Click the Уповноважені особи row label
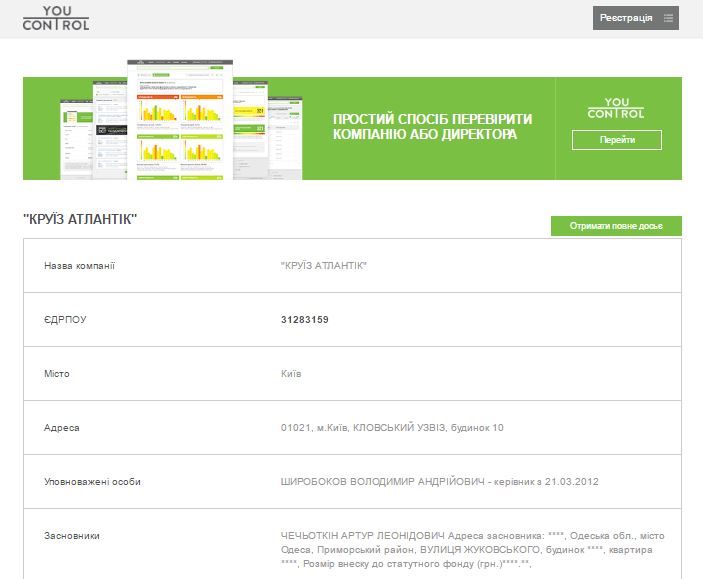This screenshot has height=579, width=703. [x=92, y=482]
